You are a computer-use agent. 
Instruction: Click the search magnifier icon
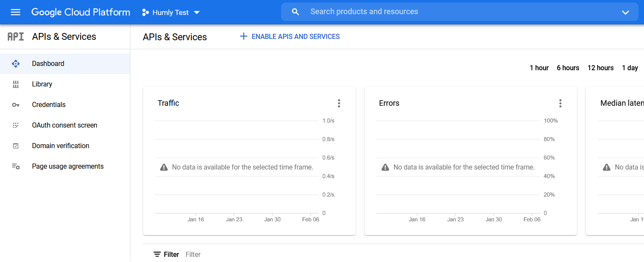[x=295, y=12]
